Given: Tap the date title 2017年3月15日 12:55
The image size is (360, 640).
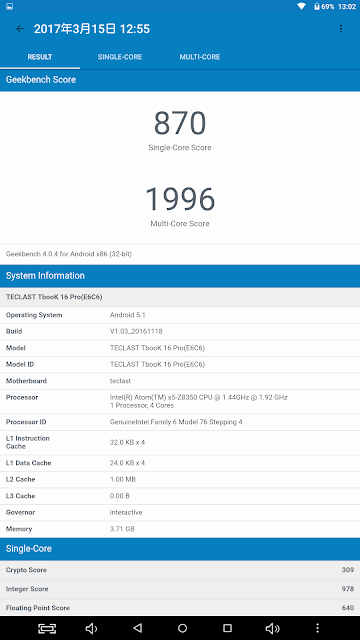Looking at the screenshot, I should click(92, 29).
